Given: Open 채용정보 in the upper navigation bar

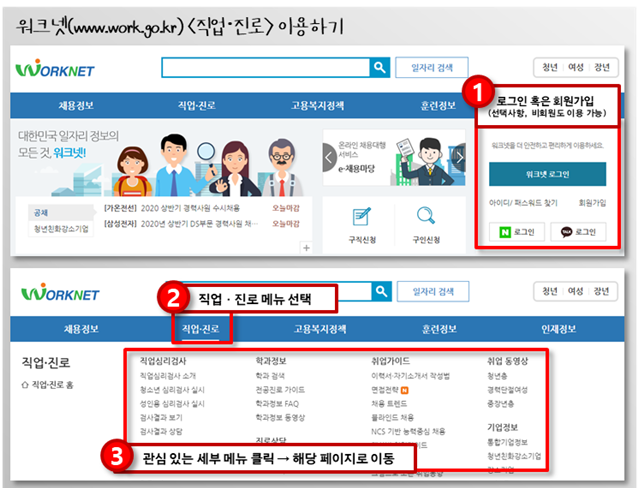Looking at the screenshot, I should pyautogui.click(x=76, y=105).
